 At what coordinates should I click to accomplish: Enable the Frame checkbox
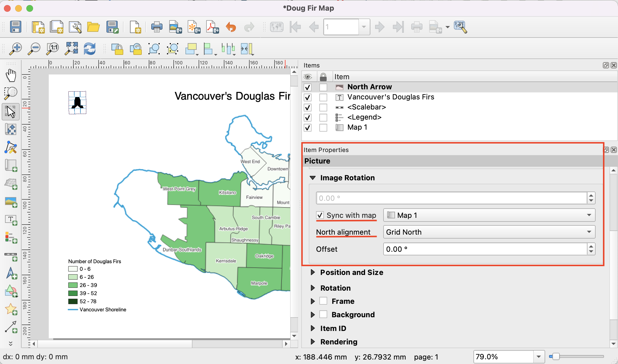tap(323, 301)
